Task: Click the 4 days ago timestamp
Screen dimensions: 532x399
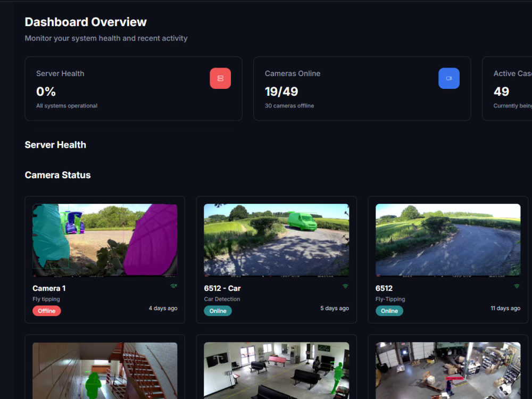Action: click(163, 308)
